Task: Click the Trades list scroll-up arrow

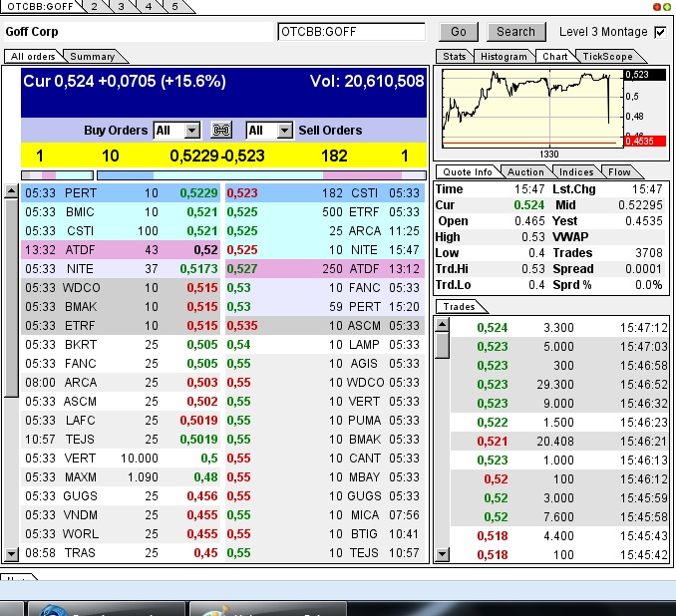Action: [x=443, y=324]
